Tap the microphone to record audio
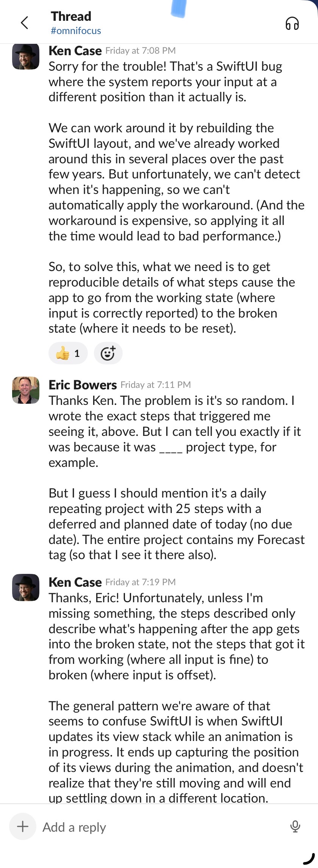The width and height of the screenshot is (318, 868). click(x=295, y=826)
